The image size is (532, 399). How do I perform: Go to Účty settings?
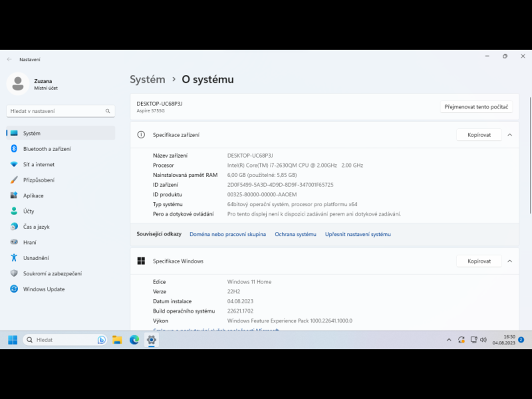click(29, 211)
